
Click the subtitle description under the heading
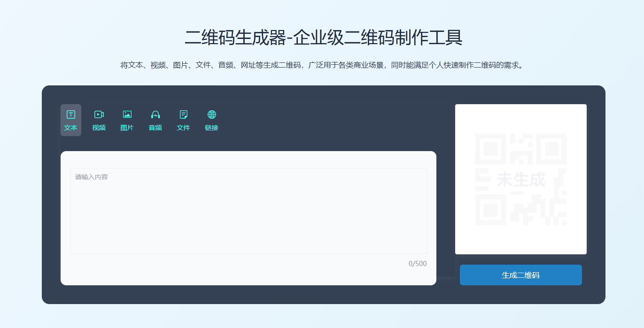pyautogui.click(x=322, y=65)
